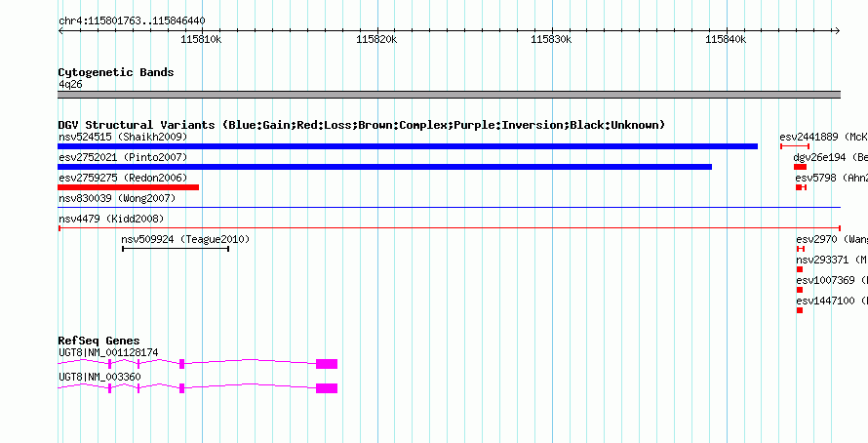Open the esv2752021 (Pinto2007) label
868x443 pixels.
123,157
